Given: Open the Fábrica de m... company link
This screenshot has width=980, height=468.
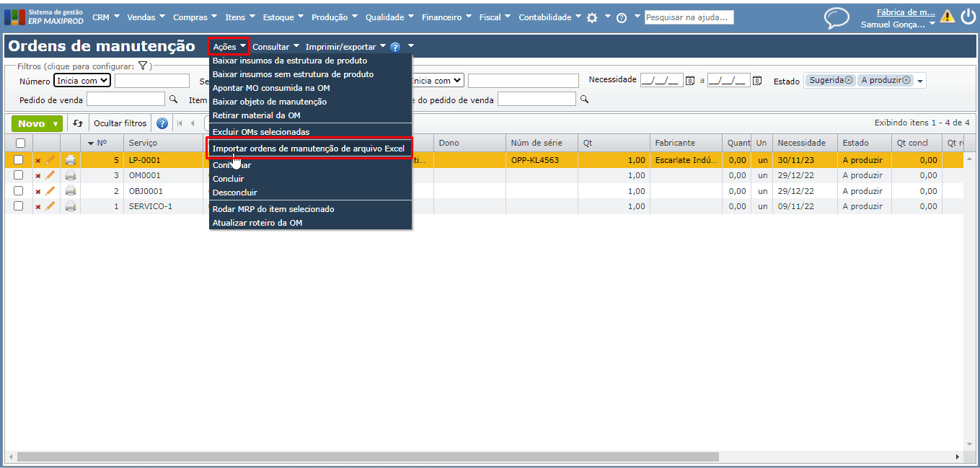Looking at the screenshot, I should click(906, 12).
